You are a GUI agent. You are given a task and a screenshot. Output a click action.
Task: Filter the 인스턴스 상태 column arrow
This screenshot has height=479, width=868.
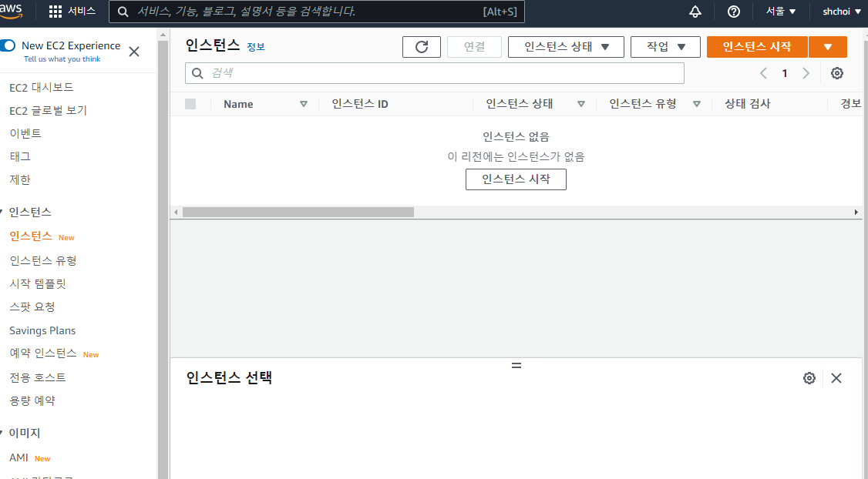coord(580,104)
